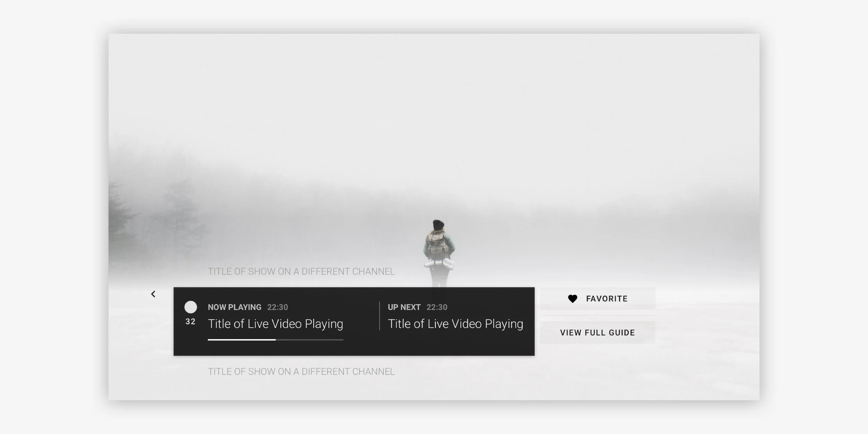Select the show title on the channel above
Viewport: 868px width, 434px height.
(x=301, y=272)
